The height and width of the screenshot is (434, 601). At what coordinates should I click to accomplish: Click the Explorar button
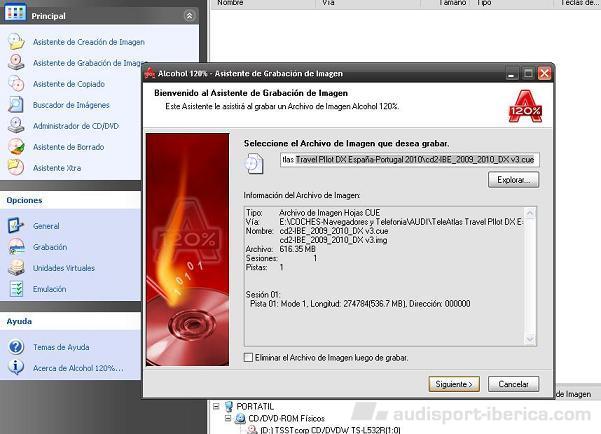(514, 180)
